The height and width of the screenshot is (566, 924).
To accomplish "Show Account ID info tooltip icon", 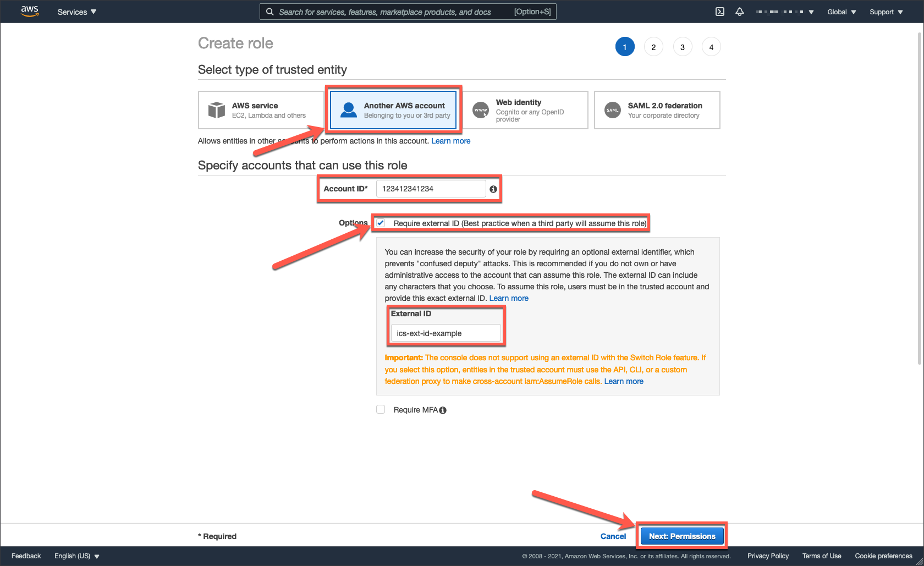I will 493,189.
